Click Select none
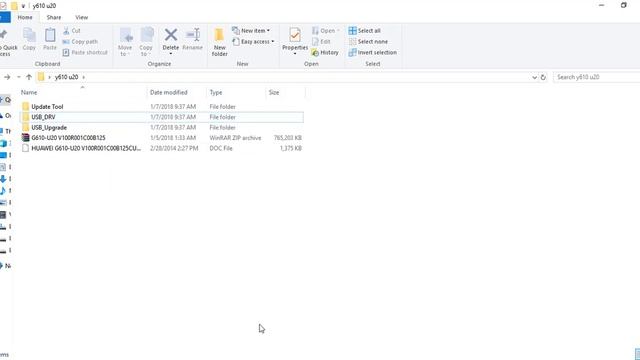Image resolution: width=640 pixels, height=360 pixels. tap(368, 42)
